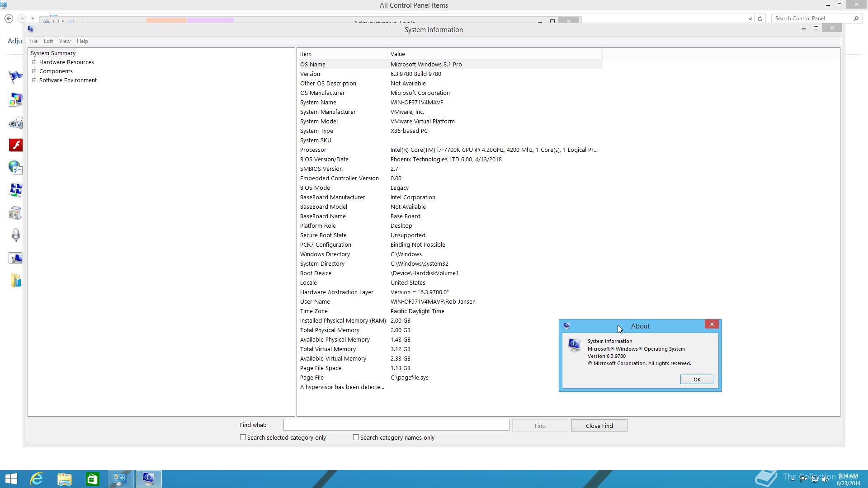This screenshot has width=868, height=488.
Task: Select the Secure Boot State row
Action: [450, 235]
